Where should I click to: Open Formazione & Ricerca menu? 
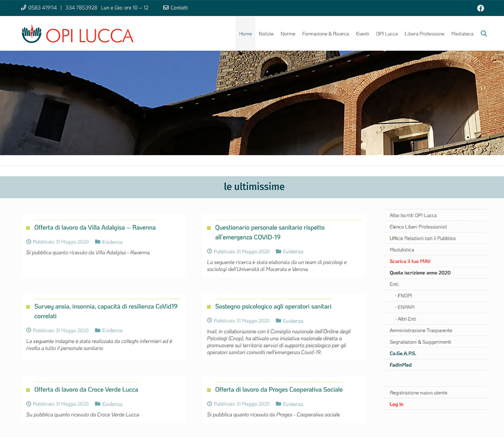325,34
